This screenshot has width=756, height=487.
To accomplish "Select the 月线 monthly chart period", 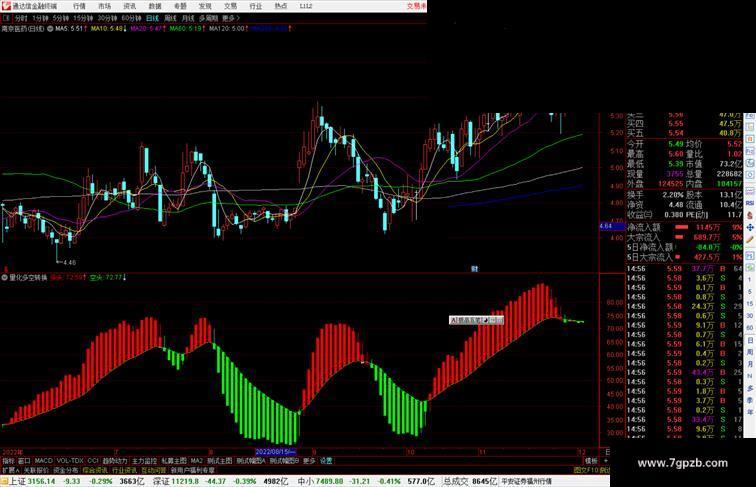I will 188,18.
